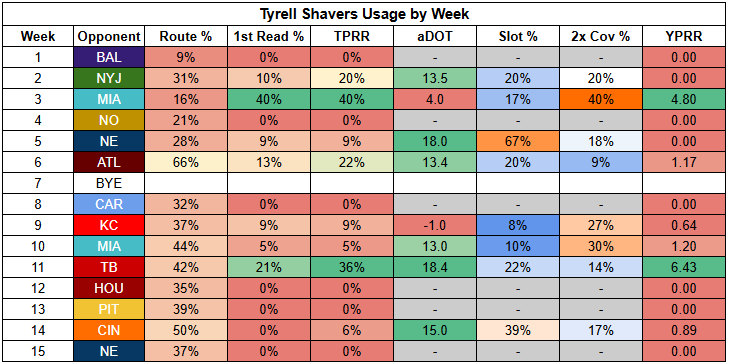The width and height of the screenshot is (729, 364).
Task: Select the BAL opponent cell
Action: coord(109,57)
